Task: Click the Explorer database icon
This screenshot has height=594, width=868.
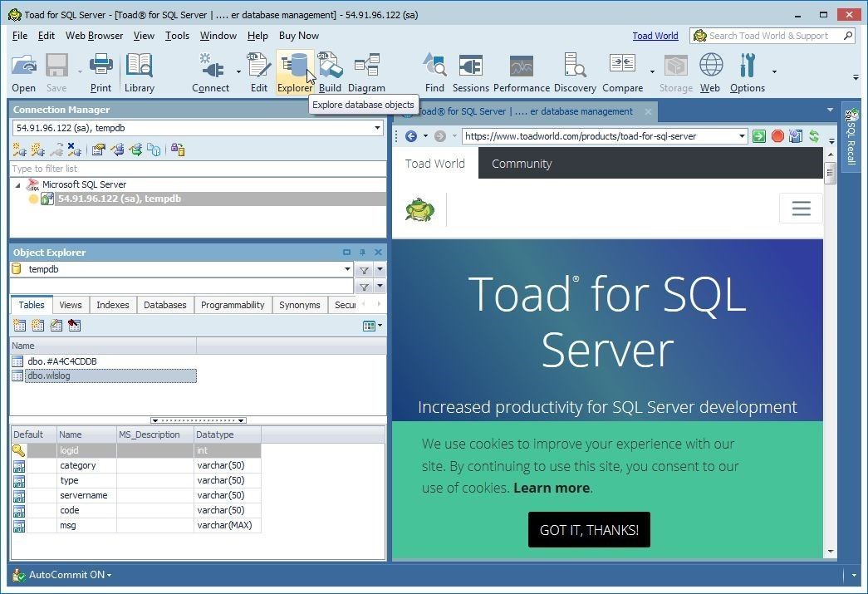Action: 295,66
